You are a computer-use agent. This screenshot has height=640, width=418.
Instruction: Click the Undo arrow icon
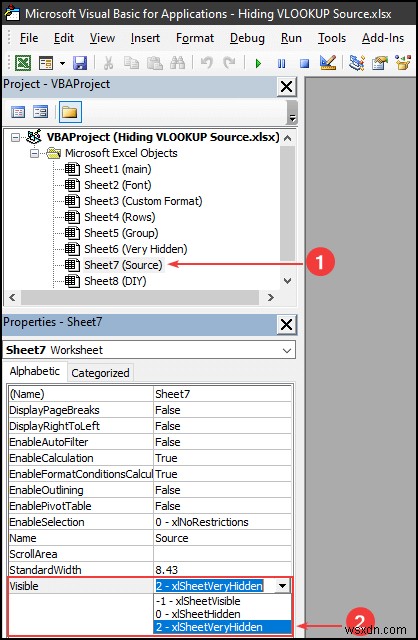206,63
